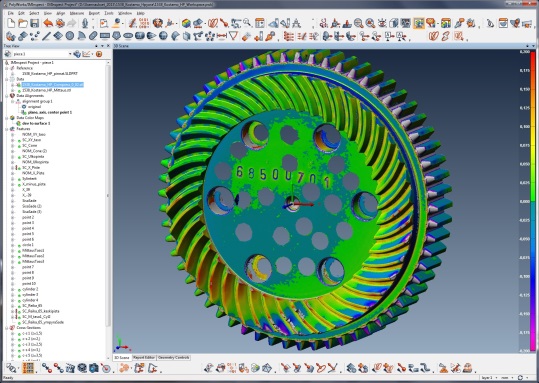Collapse the alignment group 1 node

coord(13,101)
